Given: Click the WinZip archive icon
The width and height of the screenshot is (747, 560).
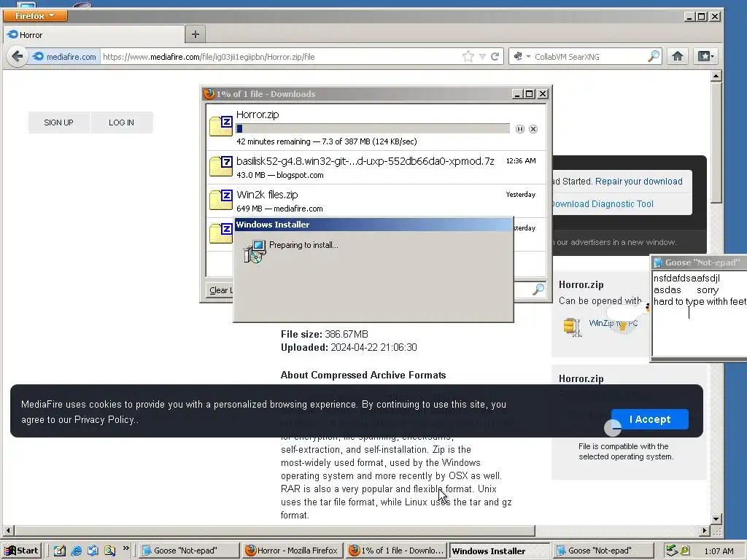Looking at the screenshot, I should click(x=572, y=327).
